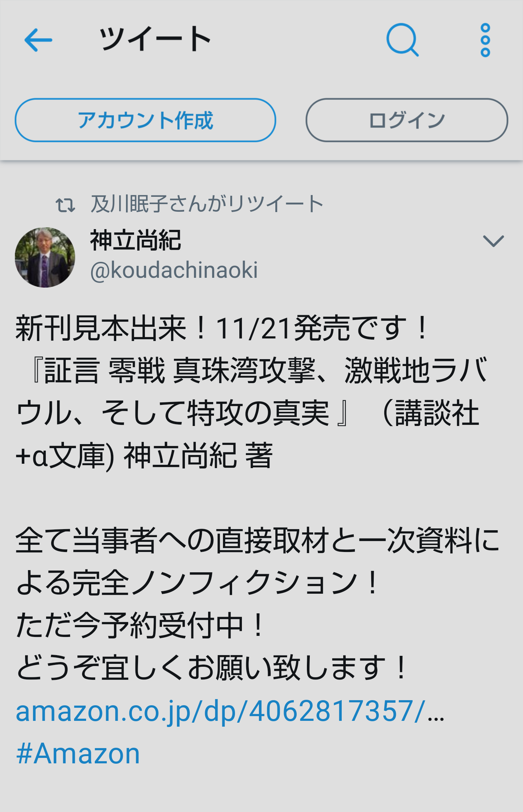Click the tweet line 新刊見本出来！11/21発売です！
Viewport: 523px width, 812px height.
point(222,328)
